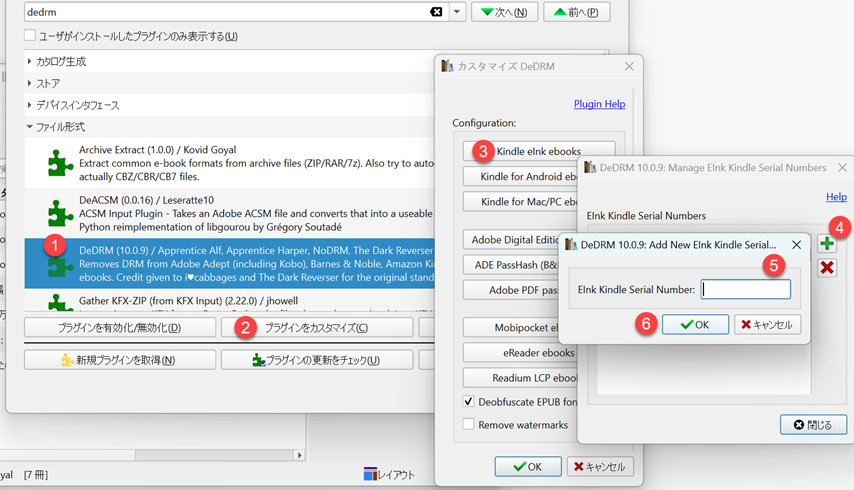This screenshot has width=854, height=490.
Task: Click the レイアウト layout icon in status bar
Action: [370, 474]
